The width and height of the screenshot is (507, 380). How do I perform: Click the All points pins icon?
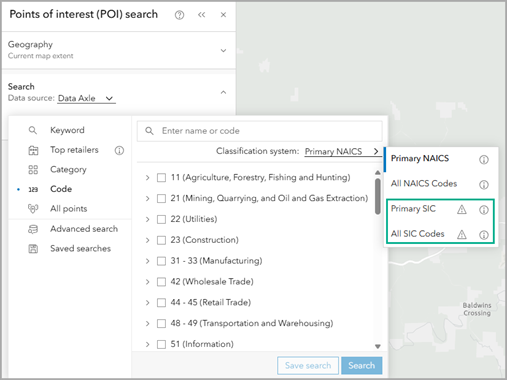tap(33, 209)
